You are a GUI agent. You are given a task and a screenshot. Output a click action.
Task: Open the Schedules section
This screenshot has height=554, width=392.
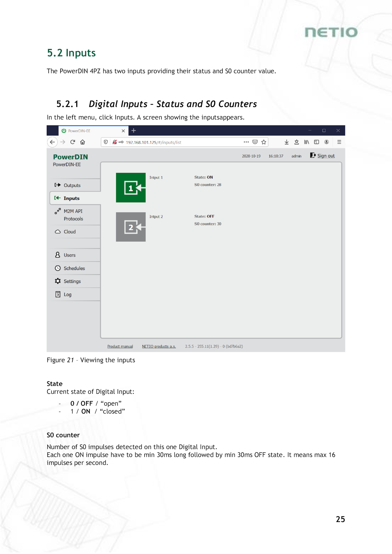pos(74,268)
